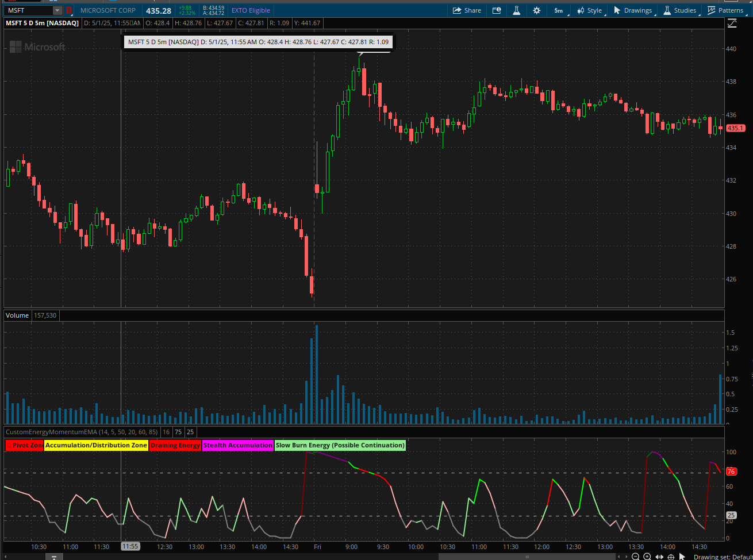Open chart settings gear icon
Screen dimensions: 753x560
click(x=536, y=10)
